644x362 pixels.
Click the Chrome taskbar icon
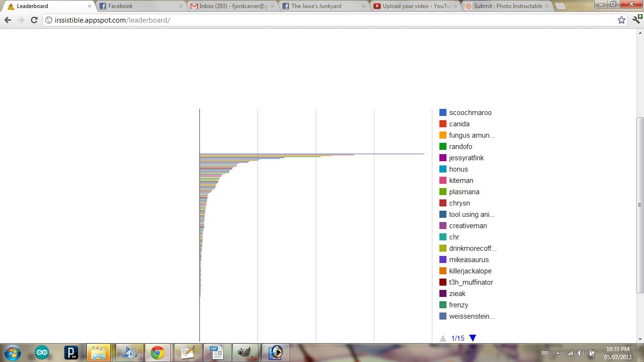pyautogui.click(x=157, y=353)
